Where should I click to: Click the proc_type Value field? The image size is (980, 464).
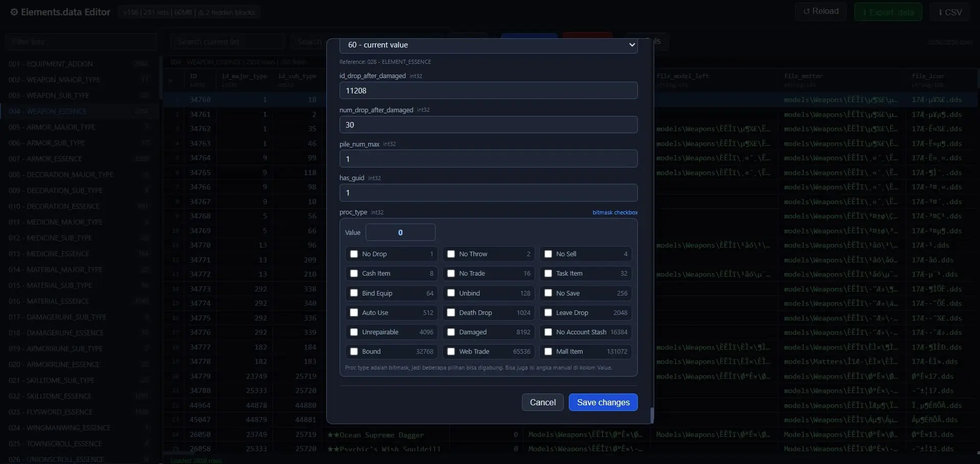point(400,232)
